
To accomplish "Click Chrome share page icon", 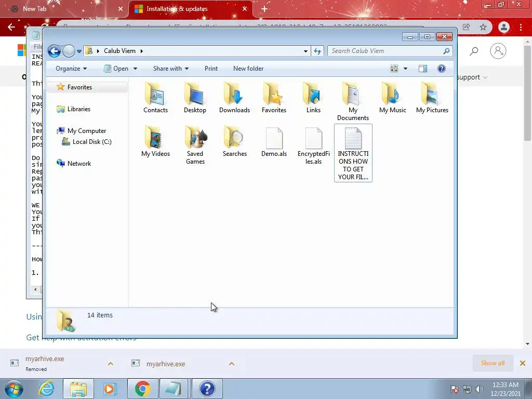I will pyautogui.click(x=466, y=27).
